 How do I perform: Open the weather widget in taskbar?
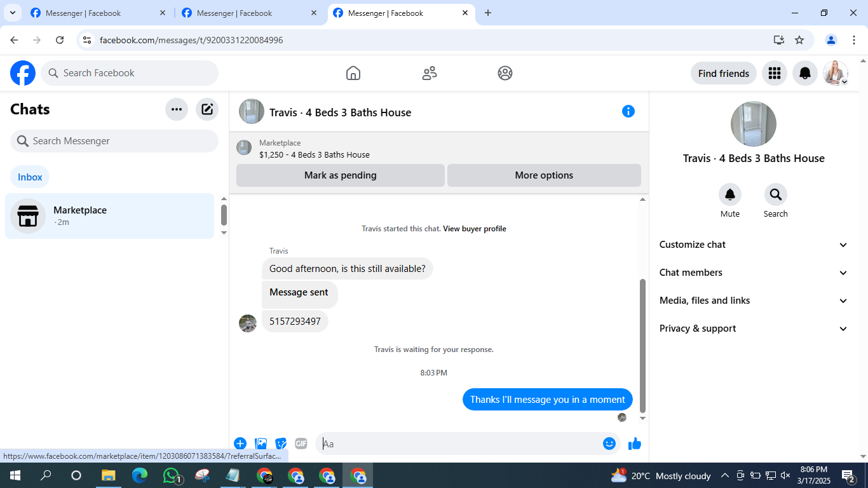(x=661, y=475)
